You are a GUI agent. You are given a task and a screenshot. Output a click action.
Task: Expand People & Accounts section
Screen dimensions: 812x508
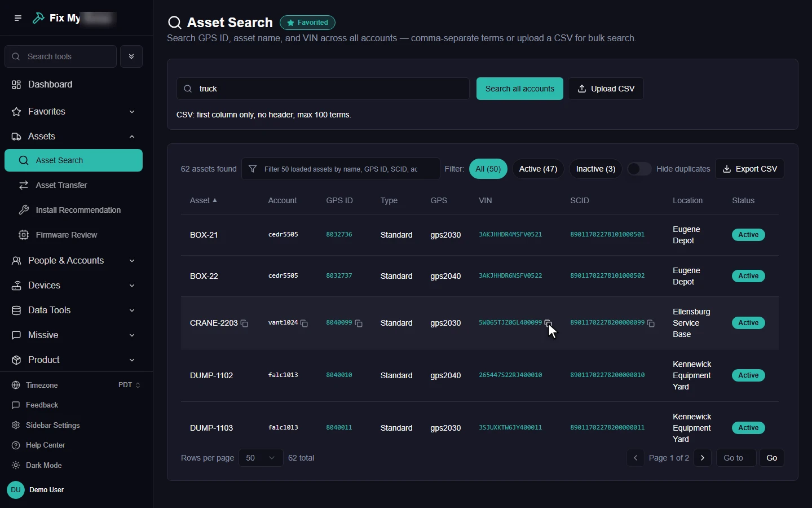click(73, 261)
